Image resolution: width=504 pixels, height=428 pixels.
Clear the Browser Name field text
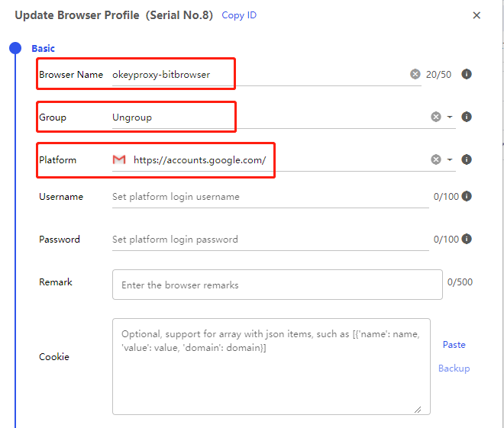415,74
